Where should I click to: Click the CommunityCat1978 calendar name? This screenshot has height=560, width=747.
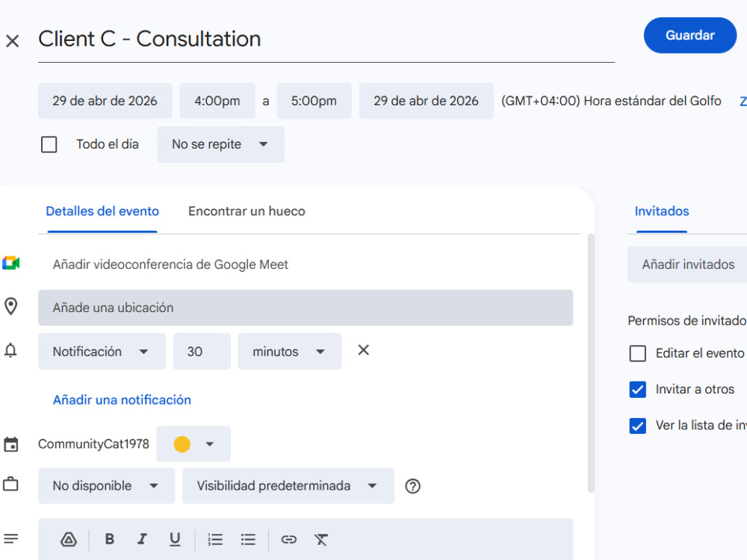pyautogui.click(x=93, y=444)
